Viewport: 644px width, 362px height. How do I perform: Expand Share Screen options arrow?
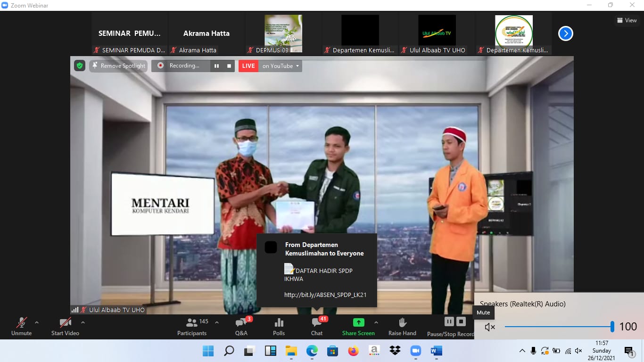376,323
